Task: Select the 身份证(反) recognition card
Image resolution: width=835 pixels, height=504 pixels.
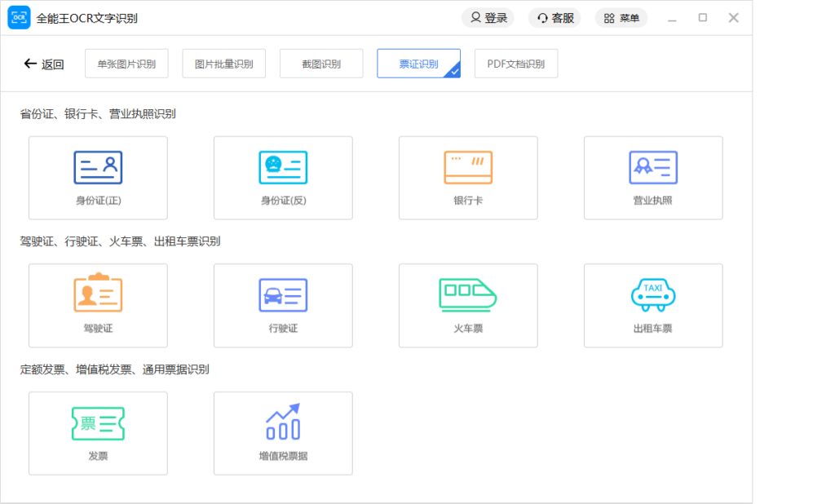Action: (x=283, y=178)
